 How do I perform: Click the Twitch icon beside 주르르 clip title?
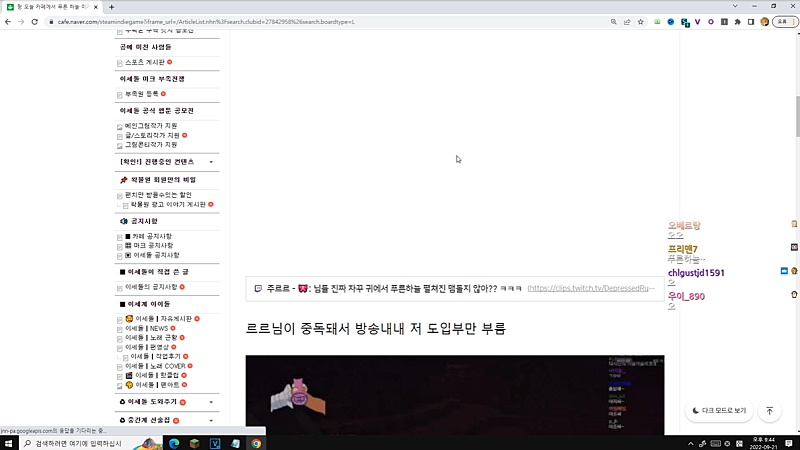pyautogui.click(x=258, y=288)
